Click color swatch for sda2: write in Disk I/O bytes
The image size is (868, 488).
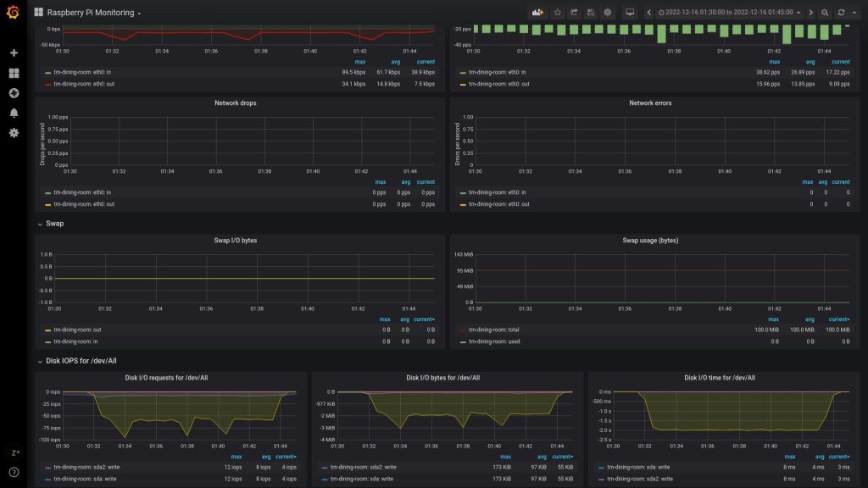325,467
